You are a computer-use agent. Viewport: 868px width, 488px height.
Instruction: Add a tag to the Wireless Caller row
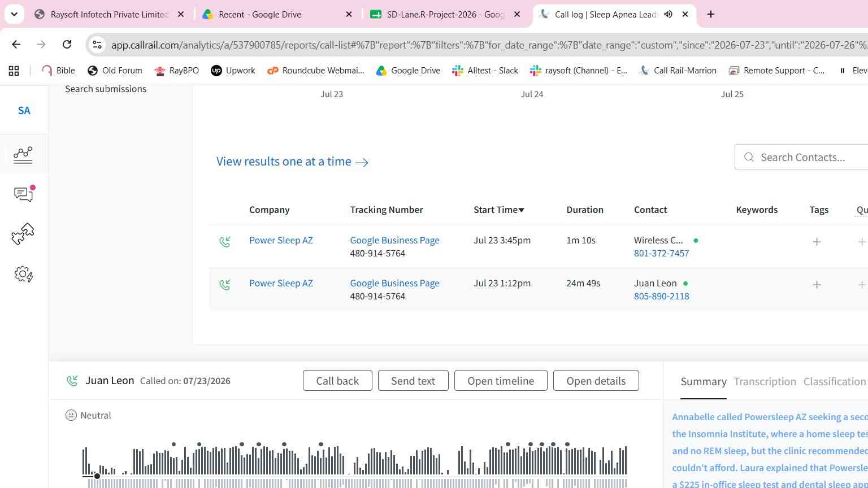pyautogui.click(x=817, y=242)
